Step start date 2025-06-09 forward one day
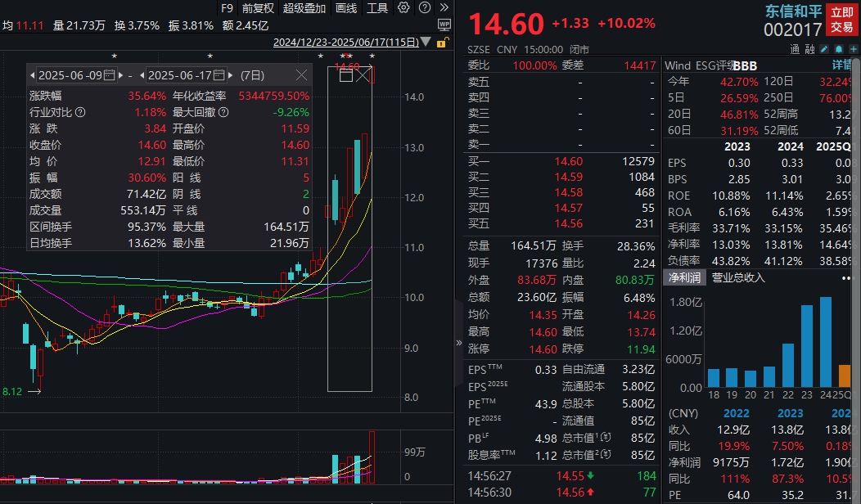 click(121, 75)
